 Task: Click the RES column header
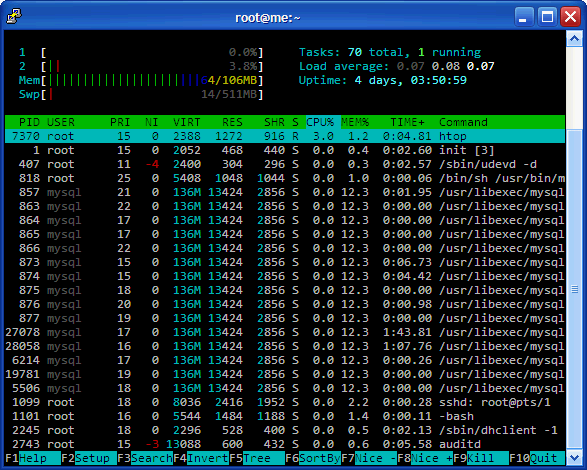pos(232,122)
